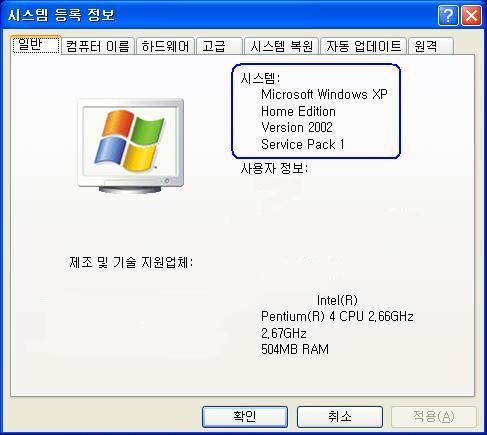The height and width of the screenshot is (435, 487).
Task: Confirm with the 확인 button
Action: (245, 417)
